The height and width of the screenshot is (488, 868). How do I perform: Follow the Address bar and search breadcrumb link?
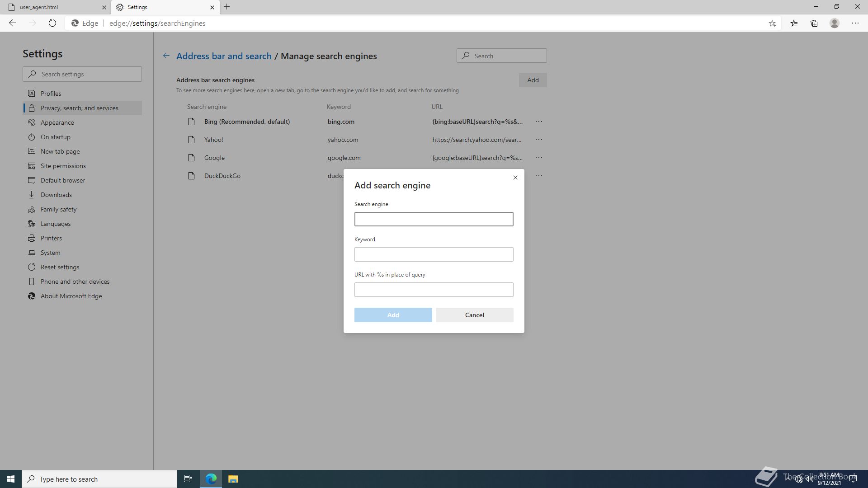click(224, 56)
